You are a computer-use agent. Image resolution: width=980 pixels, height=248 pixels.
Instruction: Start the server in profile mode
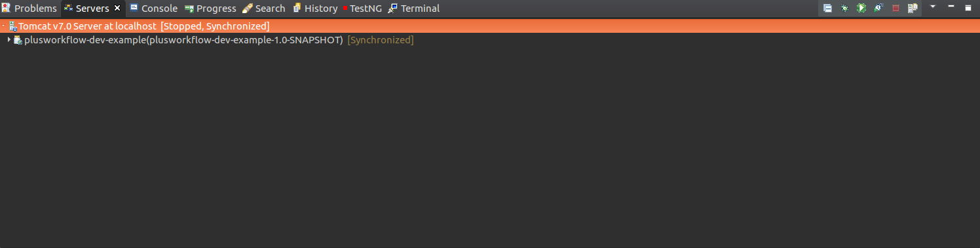[x=878, y=8]
